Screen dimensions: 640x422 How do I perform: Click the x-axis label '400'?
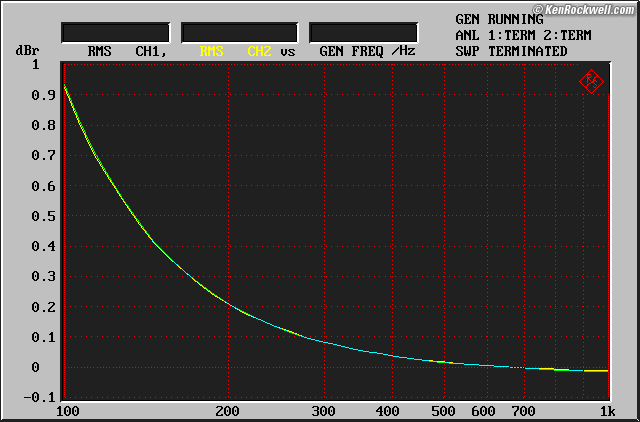tap(388, 411)
